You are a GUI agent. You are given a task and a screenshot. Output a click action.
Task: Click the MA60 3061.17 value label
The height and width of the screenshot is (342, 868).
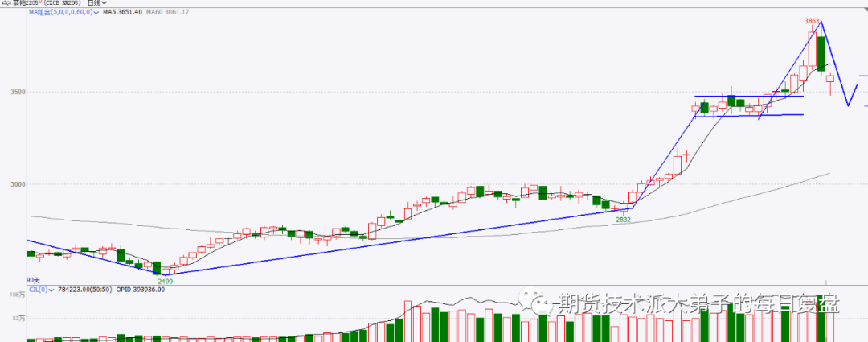click(x=167, y=12)
